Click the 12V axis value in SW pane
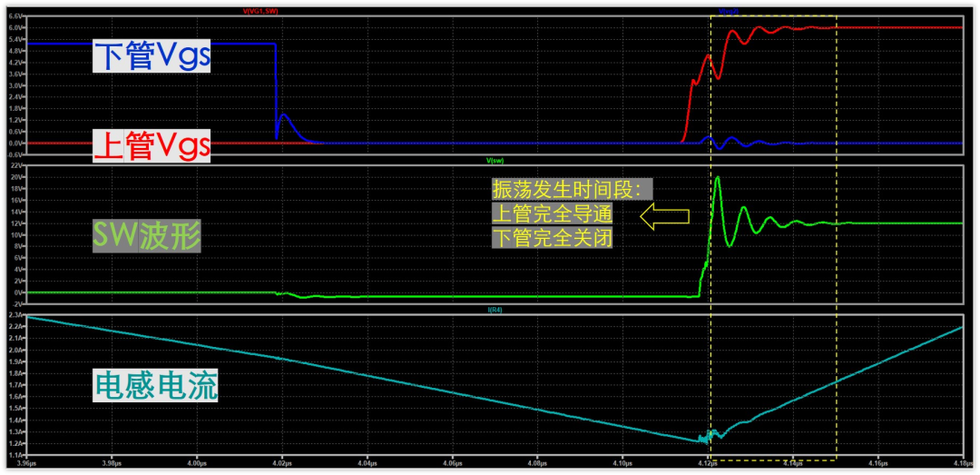 pos(18,223)
